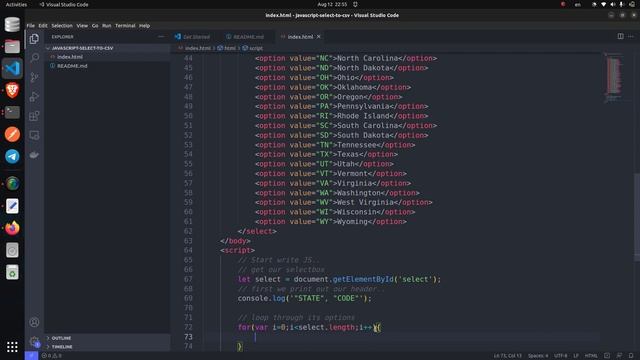Open the clock and calendar in top bar
Viewport: 640px width, 360px height.
click(x=332, y=4)
